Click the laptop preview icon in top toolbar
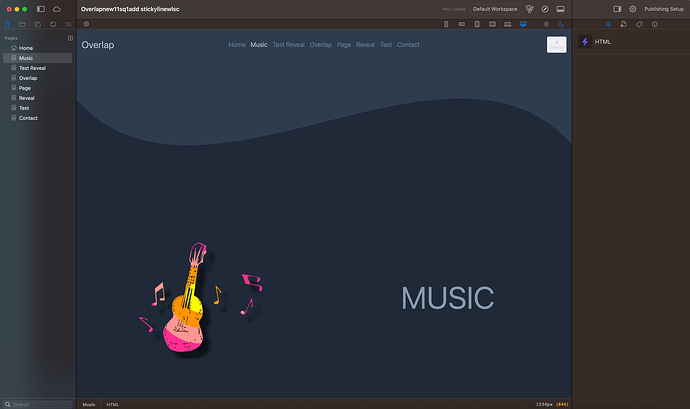The height and width of the screenshot is (409, 690). click(x=560, y=9)
